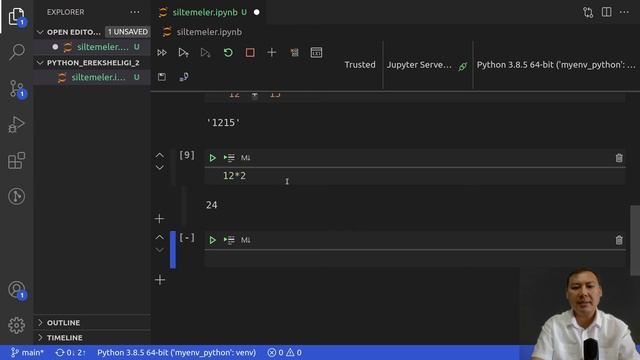Convert empty cell to Markdown
Image resolution: width=640 pixels, height=360 pixels.
(x=245, y=240)
